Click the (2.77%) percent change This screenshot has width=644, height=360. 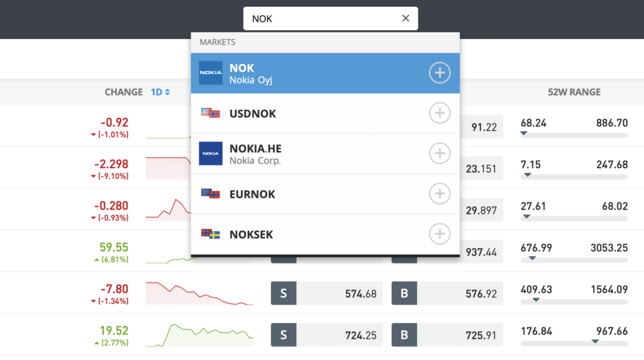click(x=114, y=343)
